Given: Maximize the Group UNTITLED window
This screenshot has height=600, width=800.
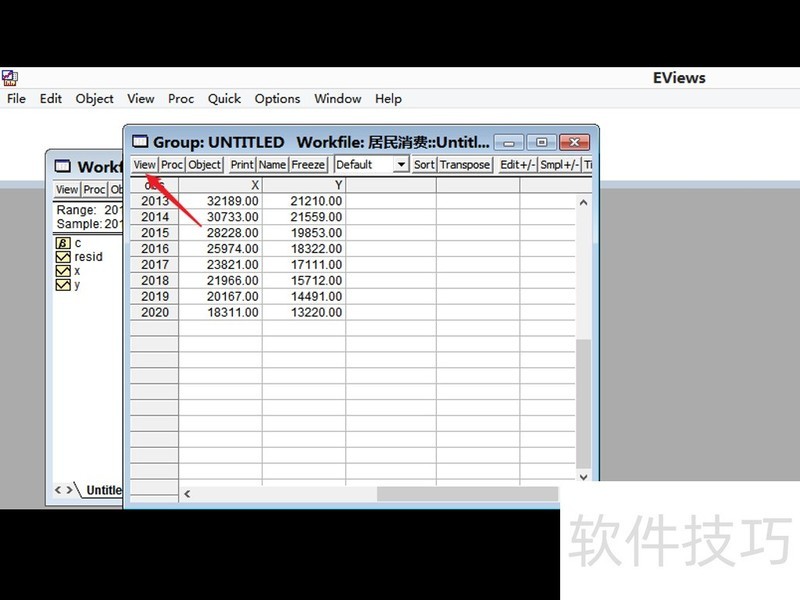Looking at the screenshot, I should tap(541, 142).
